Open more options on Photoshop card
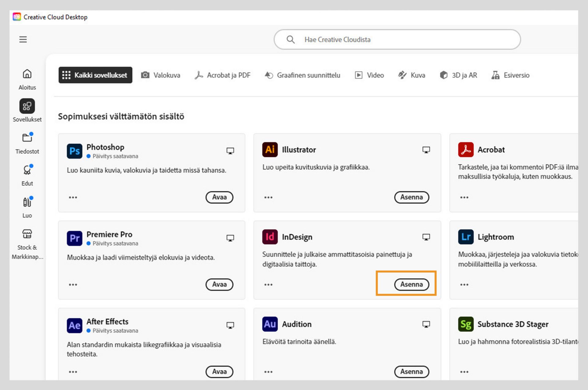 (73, 197)
